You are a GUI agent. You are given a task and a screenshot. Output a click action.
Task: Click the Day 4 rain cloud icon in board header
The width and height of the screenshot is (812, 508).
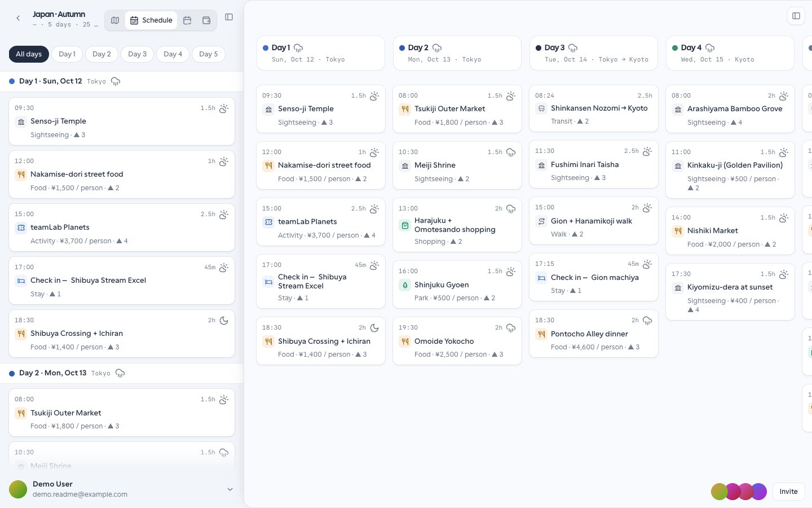[710, 48]
